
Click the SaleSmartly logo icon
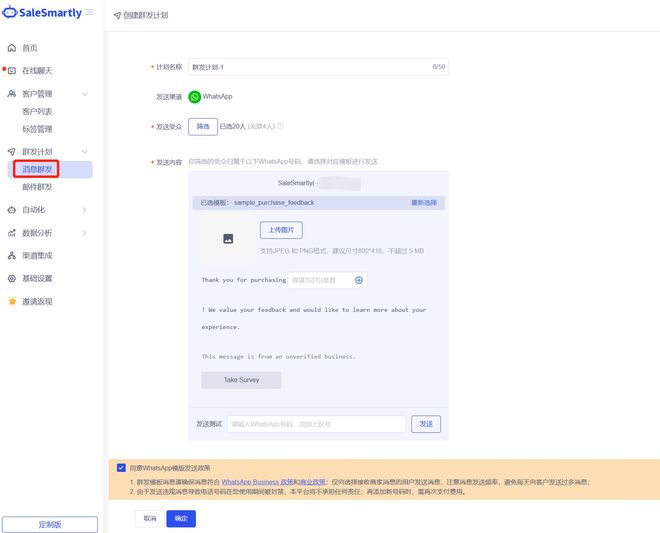(x=11, y=13)
